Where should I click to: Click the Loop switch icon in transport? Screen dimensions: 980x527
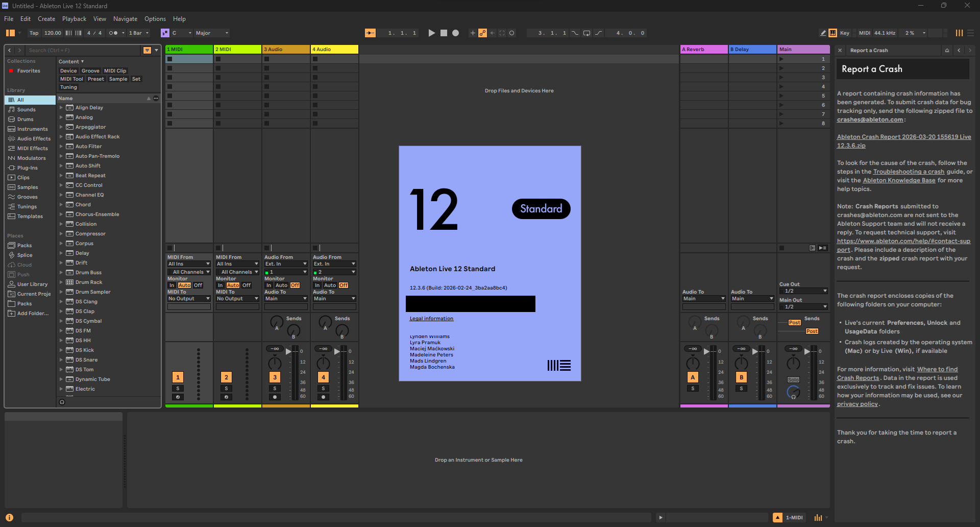586,33
